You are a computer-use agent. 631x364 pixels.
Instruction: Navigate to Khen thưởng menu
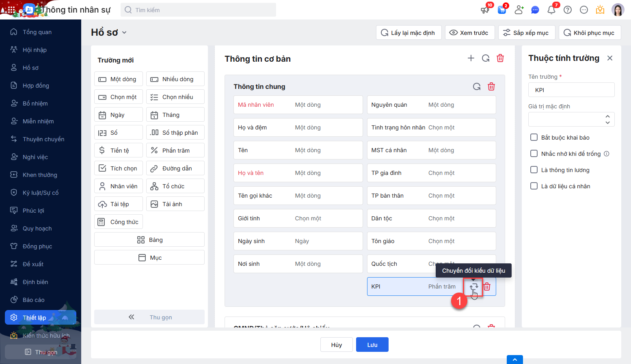point(41,174)
